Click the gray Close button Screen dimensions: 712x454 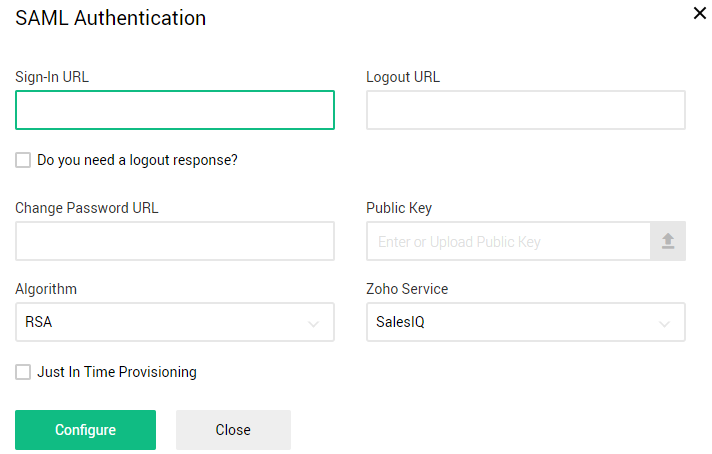point(233,430)
